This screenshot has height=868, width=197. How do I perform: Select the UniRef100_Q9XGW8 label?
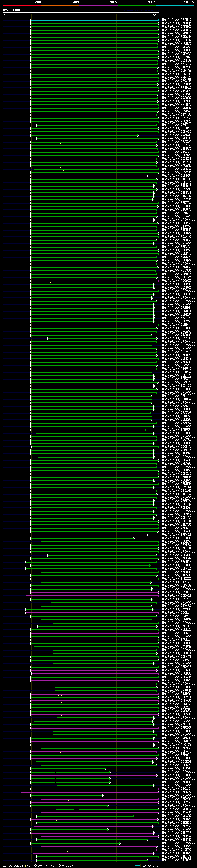(177, 135)
